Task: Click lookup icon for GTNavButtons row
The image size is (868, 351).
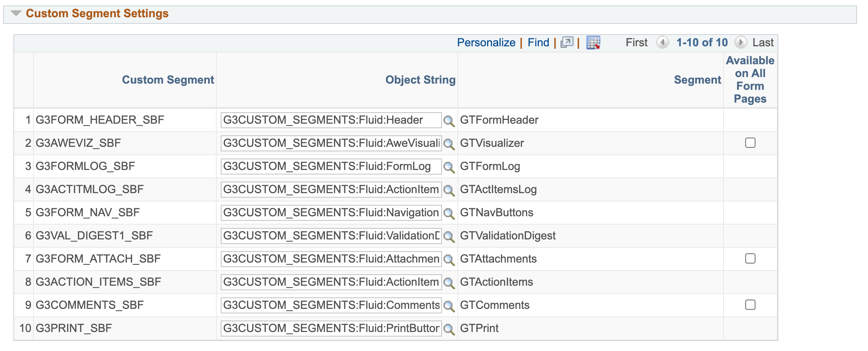Action: pos(449,214)
